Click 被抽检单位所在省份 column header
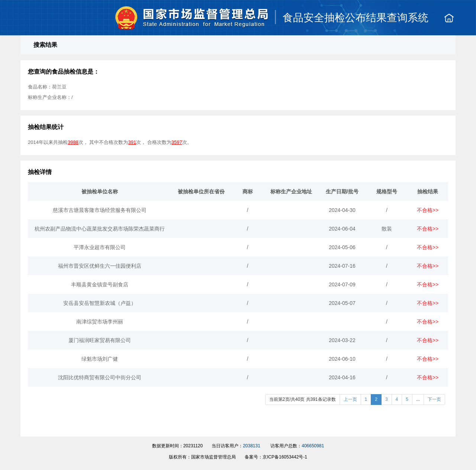This screenshot has width=476, height=470. pos(201,191)
